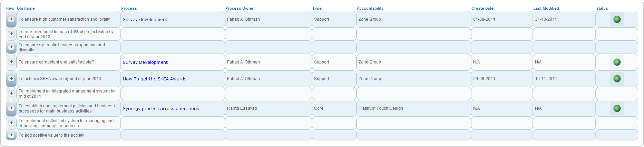Open Synergy process across operations link
The height and width of the screenshot is (147, 644).
161,109
